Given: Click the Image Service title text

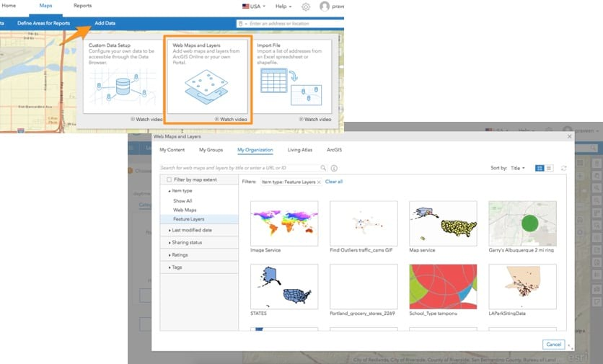Looking at the screenshot, I should pos(265,250).
